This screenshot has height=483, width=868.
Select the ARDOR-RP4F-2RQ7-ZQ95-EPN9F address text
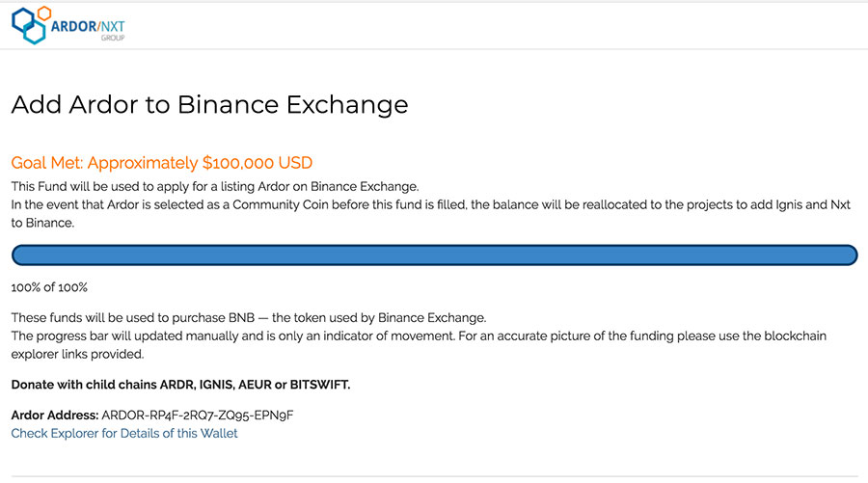click(198, 415)
